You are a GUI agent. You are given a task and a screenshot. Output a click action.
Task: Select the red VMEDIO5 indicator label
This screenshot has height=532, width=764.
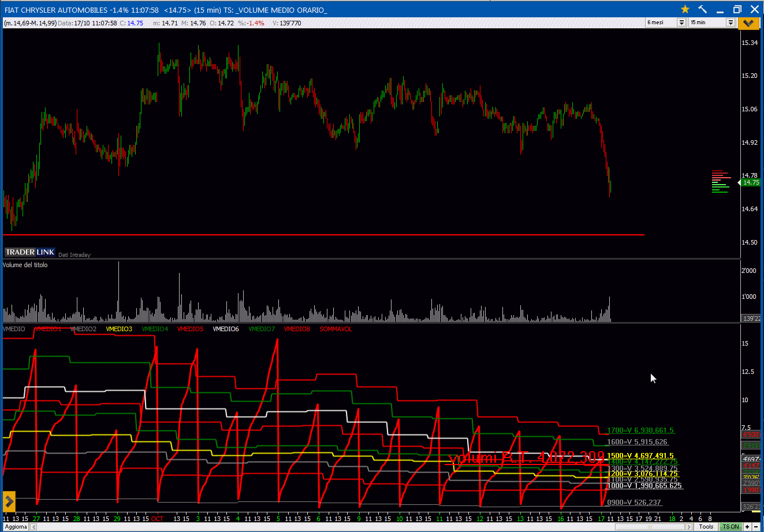tap(190, 329)
